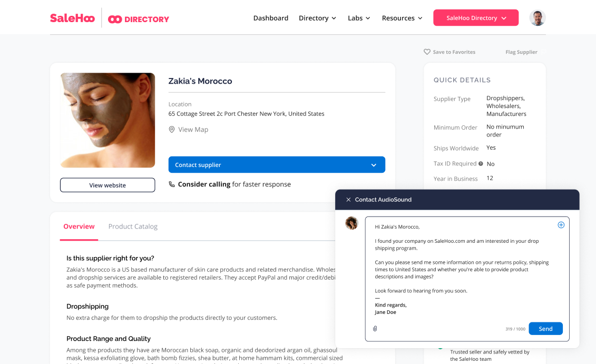The image size is (596, 364).
Task: Click the map pin icon
Action: [172, 130]
